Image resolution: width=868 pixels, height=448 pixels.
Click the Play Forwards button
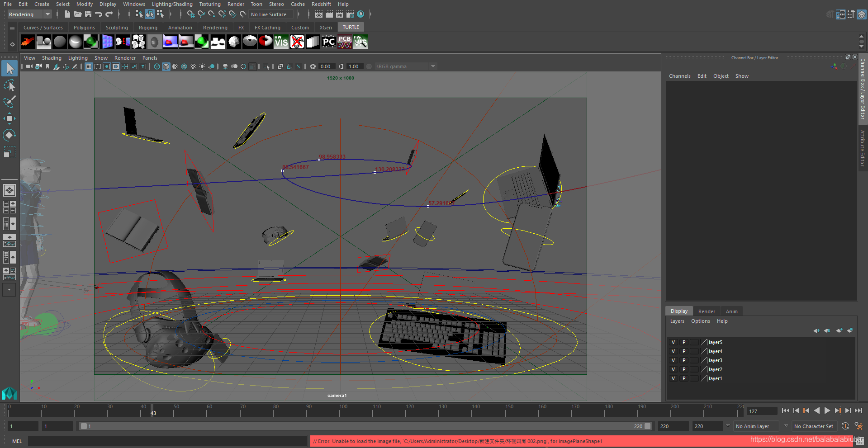(827, 410)
